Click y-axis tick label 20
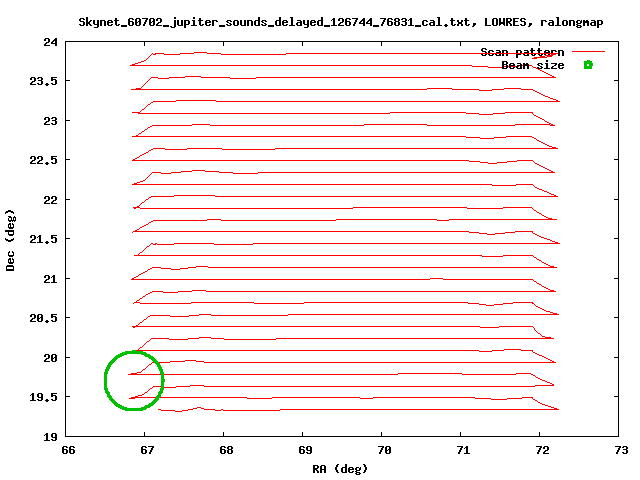The width and height of the screenshot is (640, 480). [x=51, y=358]
